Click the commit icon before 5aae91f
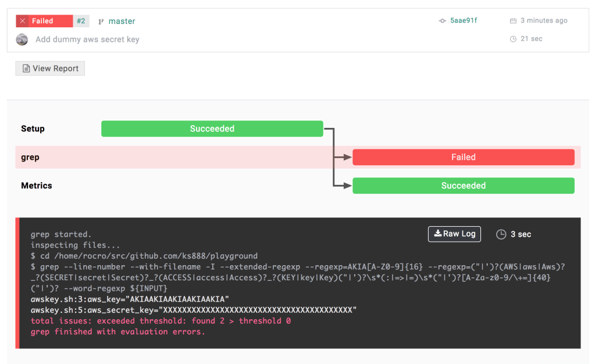The width and height of the screenshot is (595, 364). click(442, 21)
